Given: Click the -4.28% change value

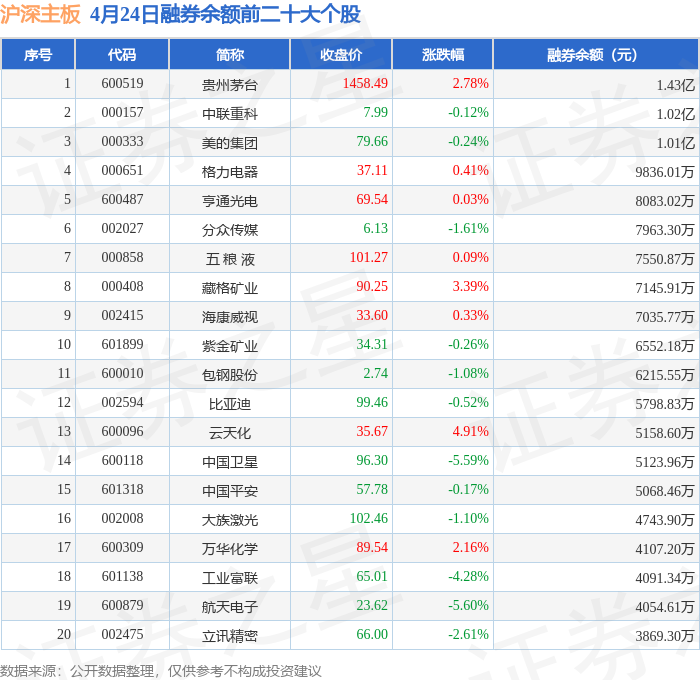Looking at the screenshot, I should pos(468,576).
